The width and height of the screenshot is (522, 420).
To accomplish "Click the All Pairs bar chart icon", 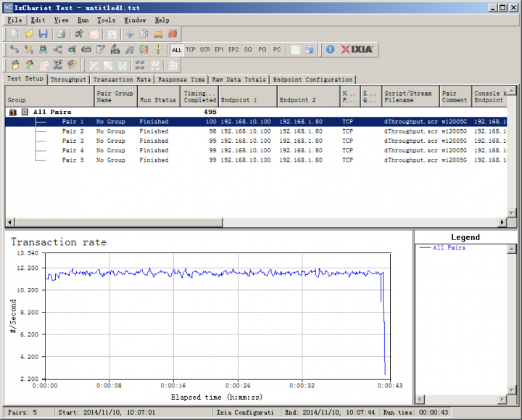I will pos(13,112).
